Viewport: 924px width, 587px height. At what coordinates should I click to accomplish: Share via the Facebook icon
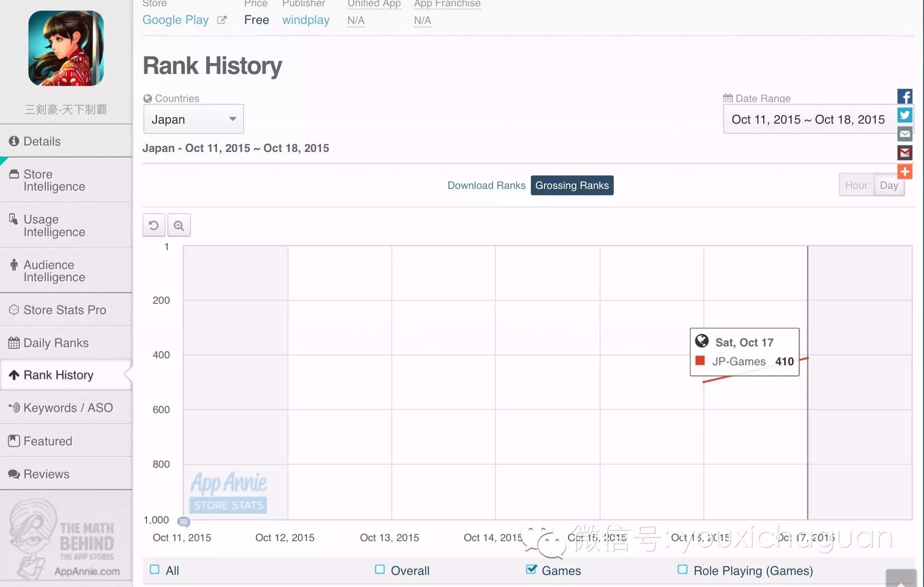[x=905, y=96]
